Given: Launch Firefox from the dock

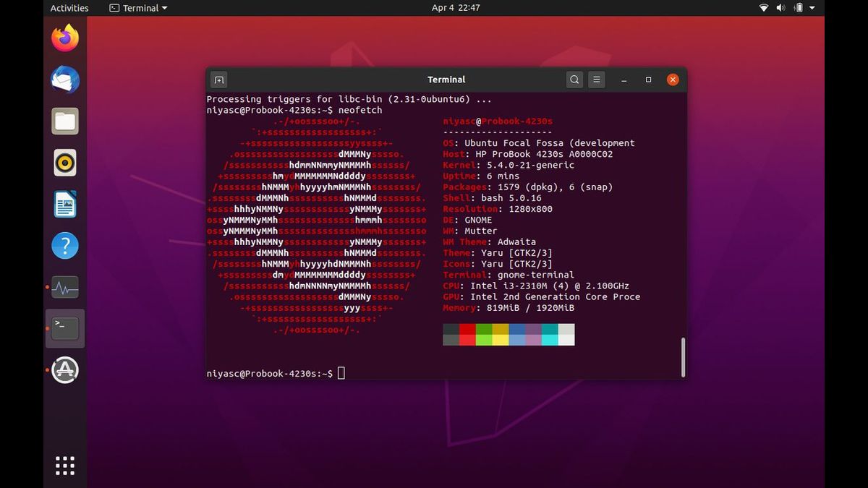Looking at the screenshot, I should coord(65,38).
